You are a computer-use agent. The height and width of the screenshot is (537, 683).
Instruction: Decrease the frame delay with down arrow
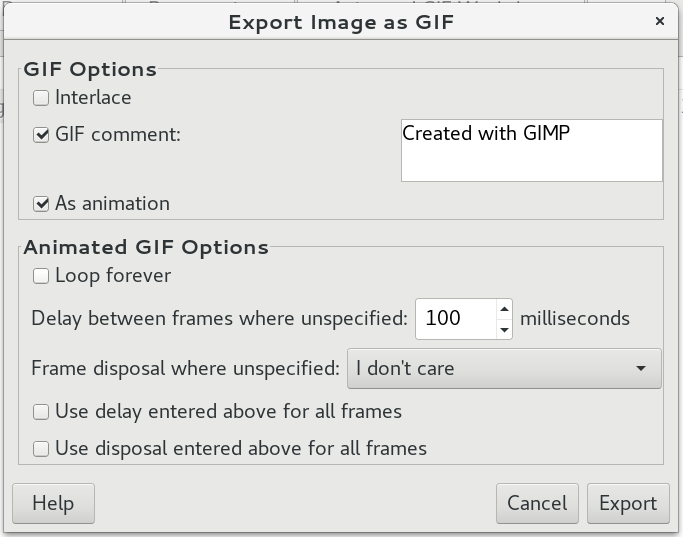click(504, 328)
